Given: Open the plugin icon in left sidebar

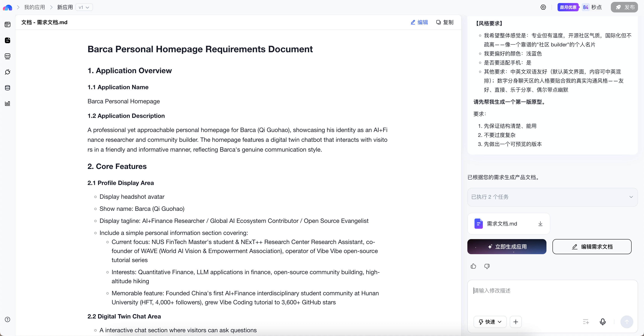Looking at the screenshot, I should (8, 72).
